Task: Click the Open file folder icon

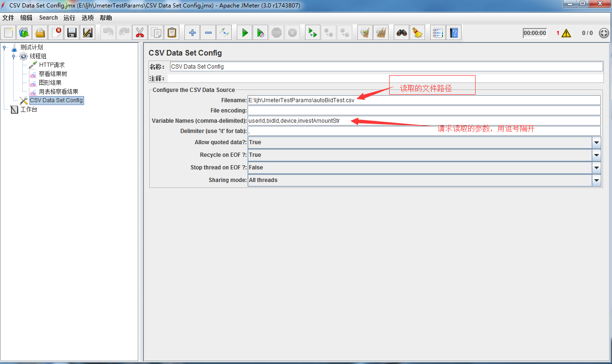Action: click(40, 33)
